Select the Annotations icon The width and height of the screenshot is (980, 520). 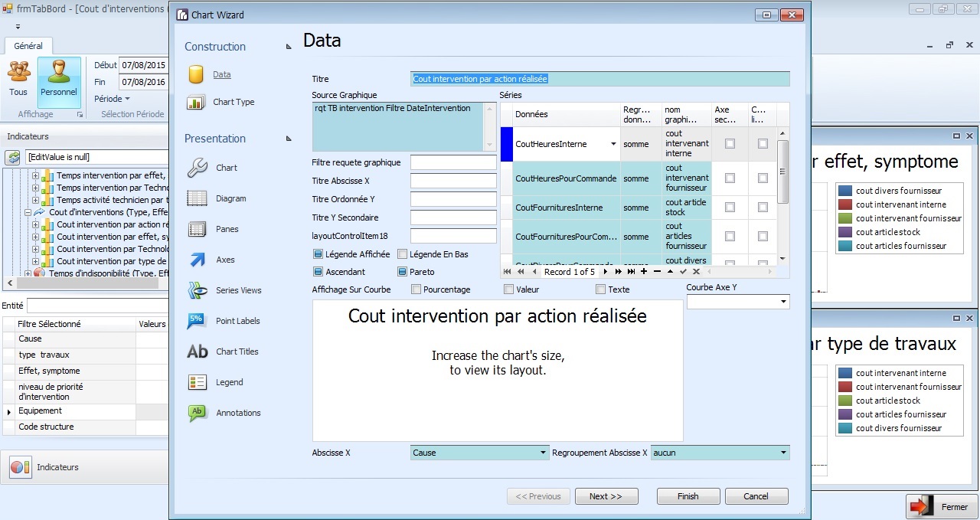point(197,413)
